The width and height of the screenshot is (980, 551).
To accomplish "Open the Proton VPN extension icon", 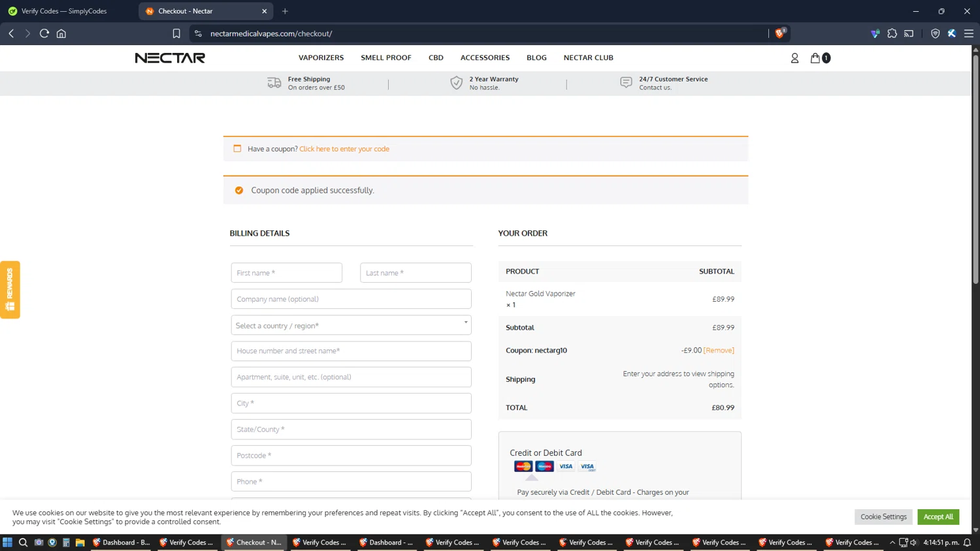I will (x=875, y=33).
